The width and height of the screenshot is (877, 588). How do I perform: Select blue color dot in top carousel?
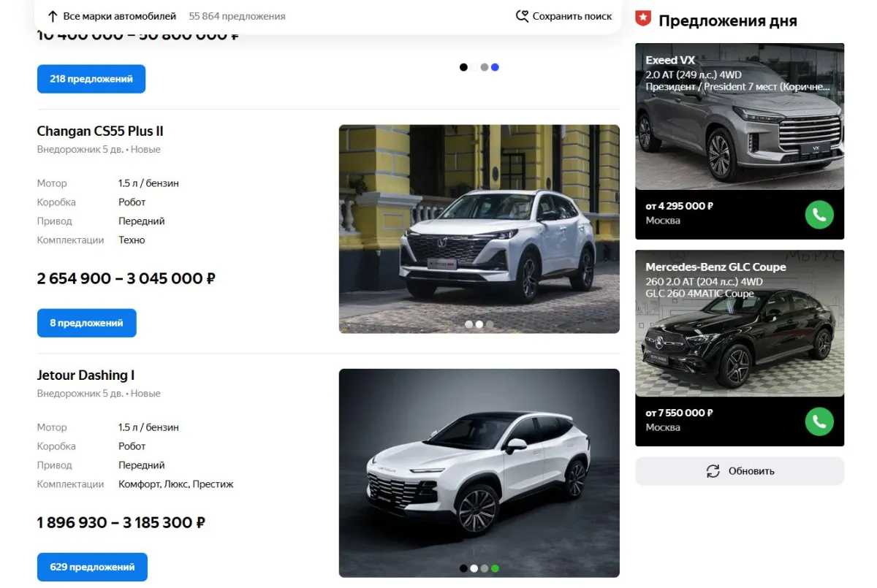(495, 67)
